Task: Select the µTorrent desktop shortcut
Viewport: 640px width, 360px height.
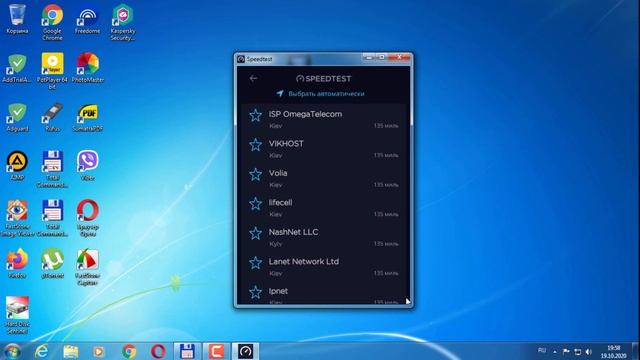Action: [52, 264]
